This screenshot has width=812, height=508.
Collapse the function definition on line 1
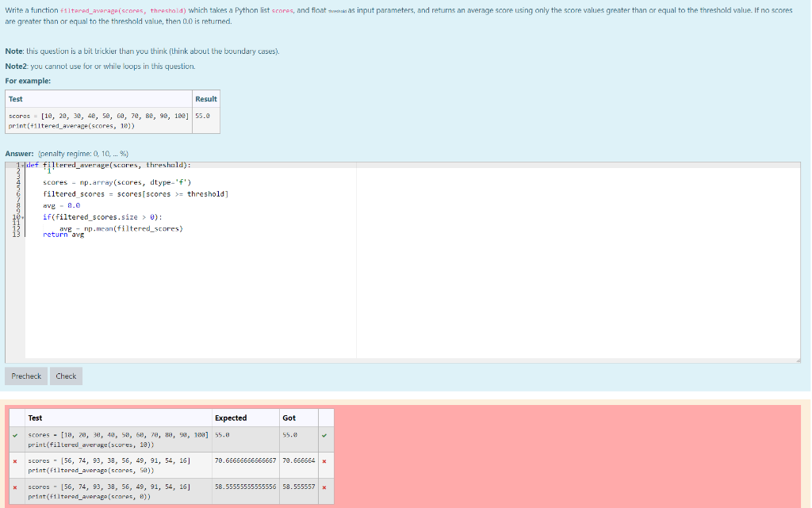[x=22, y=166]
